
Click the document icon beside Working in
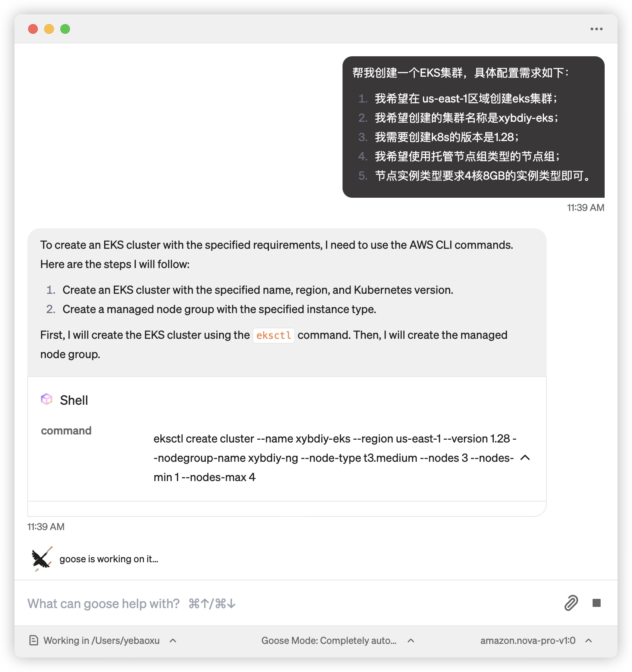(x=34, y=640)
